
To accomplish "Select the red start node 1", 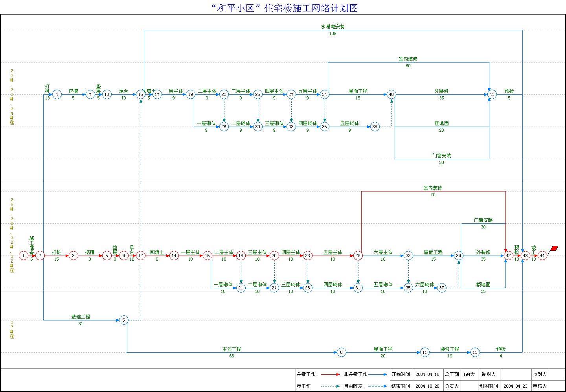I will pyautogui.click(x=23, y=256).
